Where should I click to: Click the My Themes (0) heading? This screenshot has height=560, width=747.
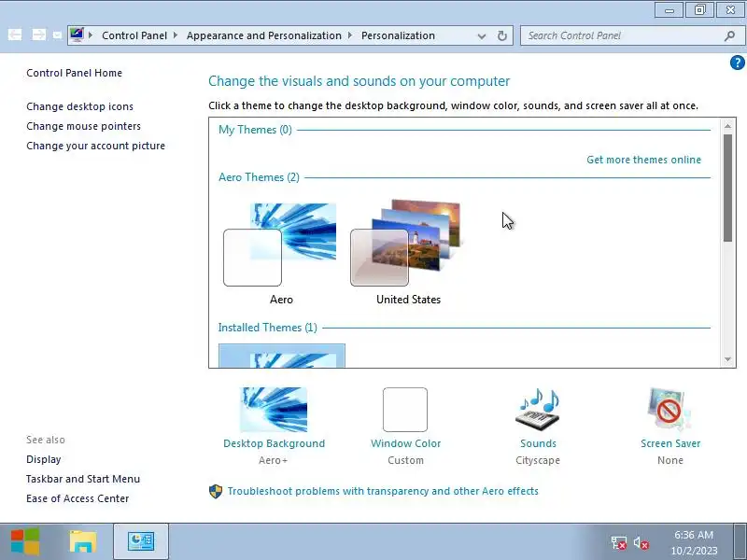[255, 130]
